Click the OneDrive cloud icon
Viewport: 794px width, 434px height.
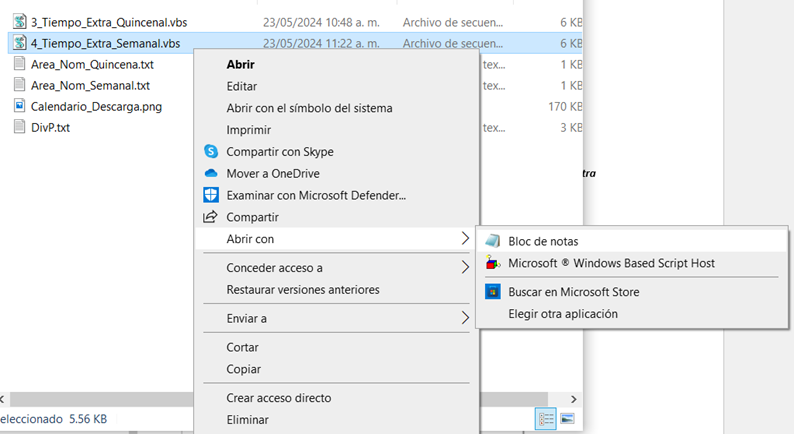coord(211,174)
